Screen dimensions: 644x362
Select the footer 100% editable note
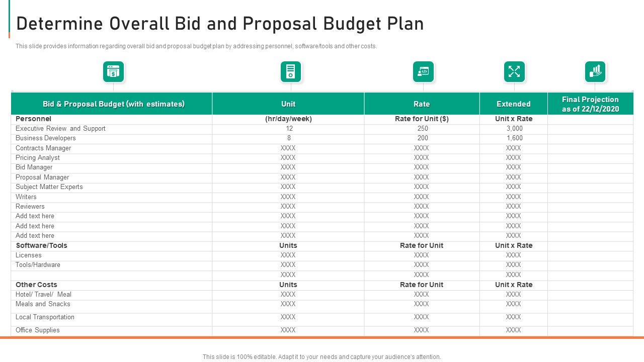point(322,357)
